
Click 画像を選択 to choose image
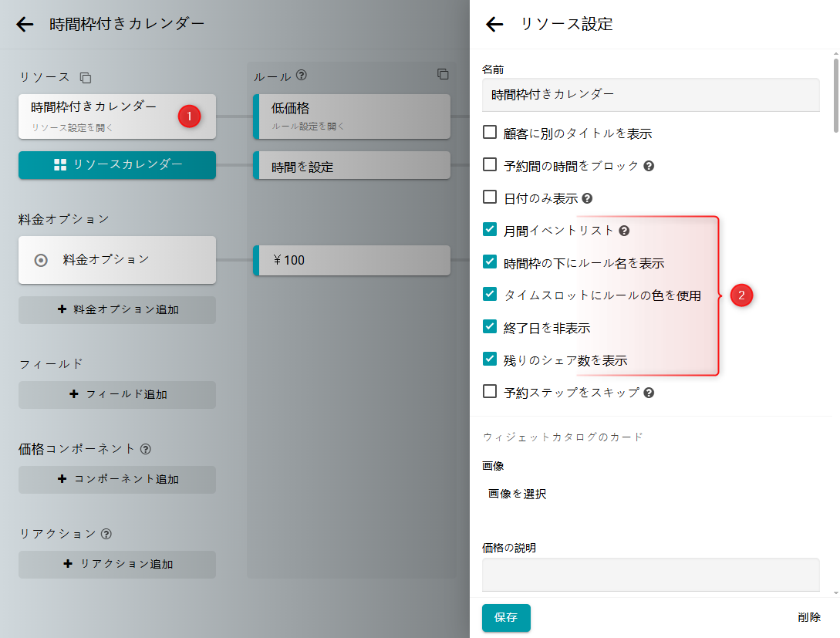click(517, 494)
